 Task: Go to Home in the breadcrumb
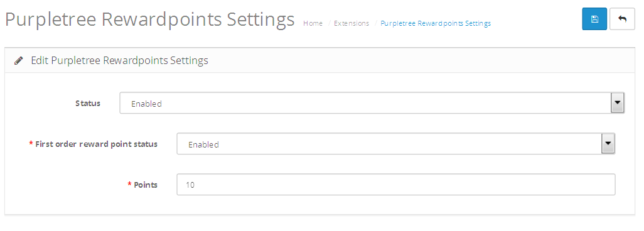pos(313,23)
